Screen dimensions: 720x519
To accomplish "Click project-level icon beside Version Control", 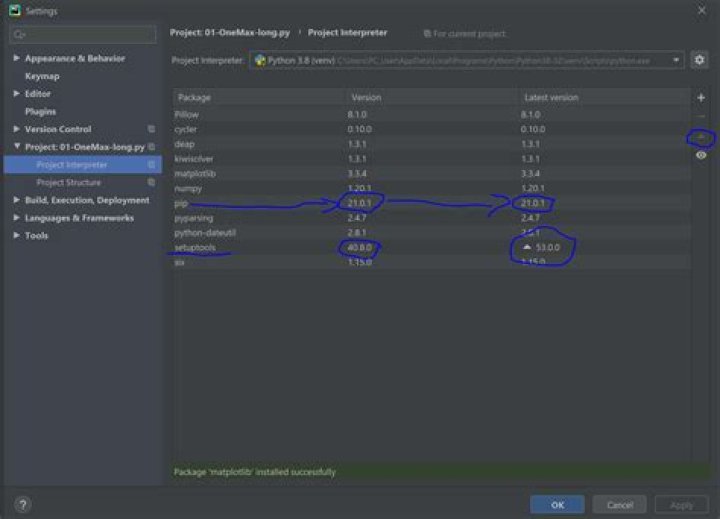I will click(x=151, y=129).
